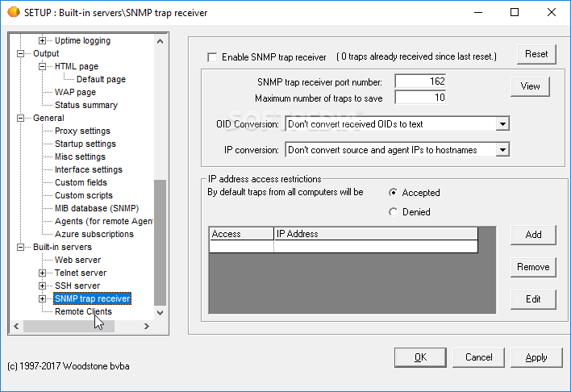Viewport: 571px width, 392px height.
Task: Open Azure subscriptions in the tree
Action: pos(94,234)
